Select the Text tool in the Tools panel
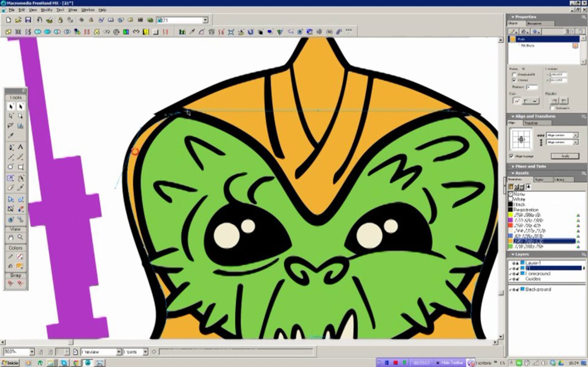The width and height of the screenshot is (588, 367). pyautogui.click(x=20, y=147)
